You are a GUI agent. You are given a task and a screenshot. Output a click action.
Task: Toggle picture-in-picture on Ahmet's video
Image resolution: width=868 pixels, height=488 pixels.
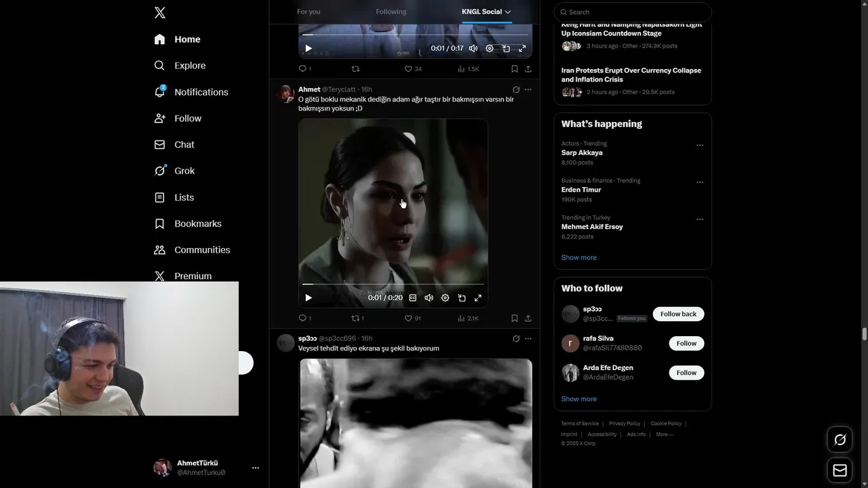462,298
